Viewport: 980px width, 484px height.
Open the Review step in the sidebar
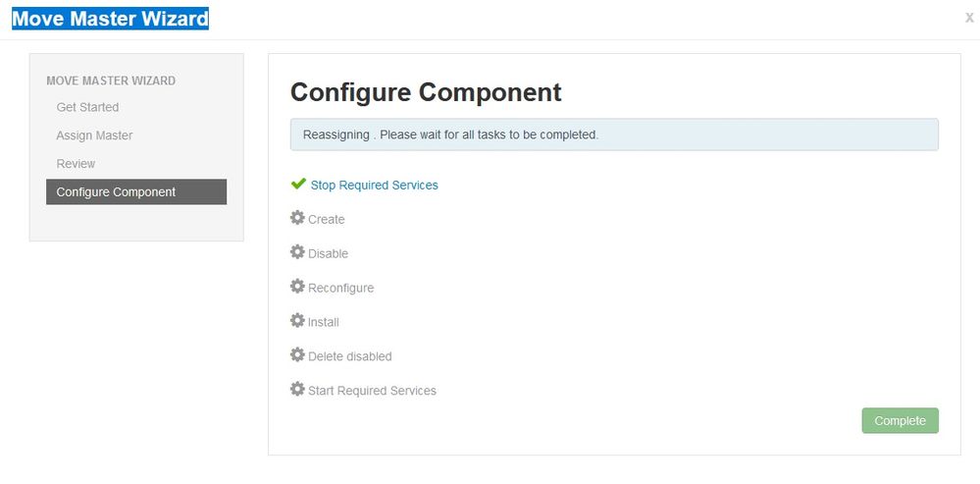pyautogui.click(x=76, y=163)
